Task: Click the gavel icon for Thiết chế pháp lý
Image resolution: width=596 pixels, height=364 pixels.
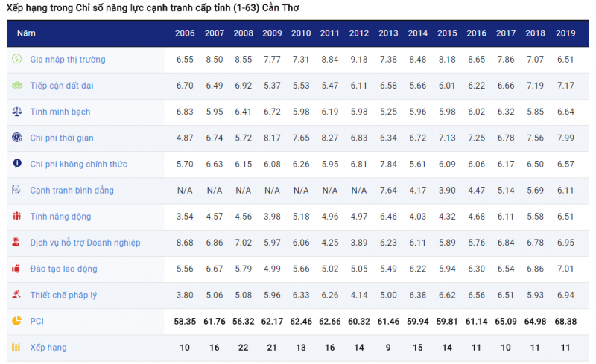Action: tap(16, 295)
